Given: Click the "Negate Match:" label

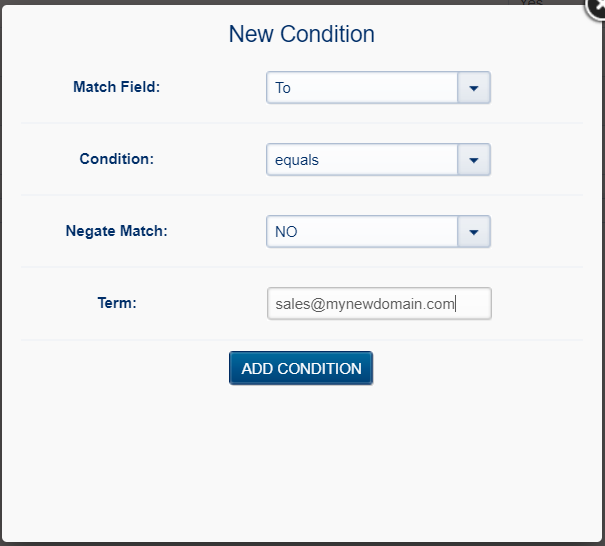Looking at the screenshot, I should 116,231.
